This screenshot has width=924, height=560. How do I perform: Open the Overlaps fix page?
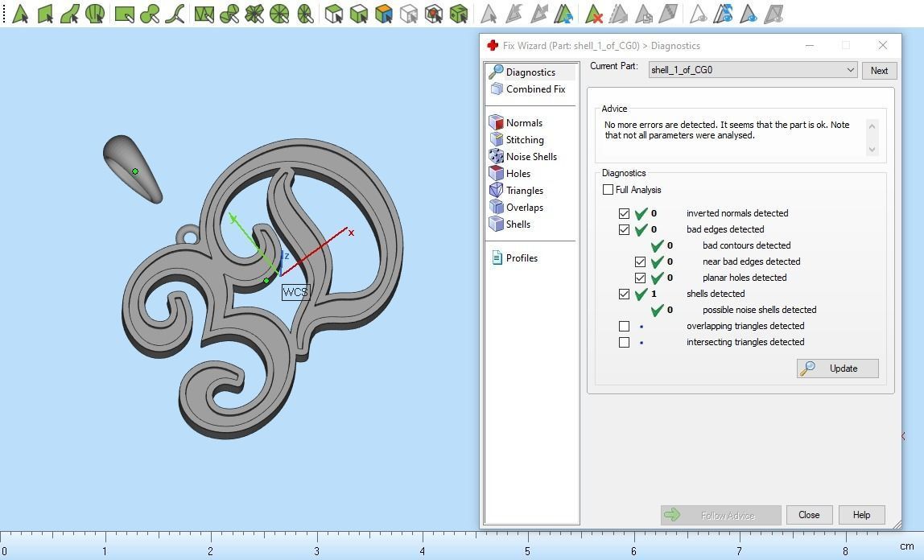[525, 208]
